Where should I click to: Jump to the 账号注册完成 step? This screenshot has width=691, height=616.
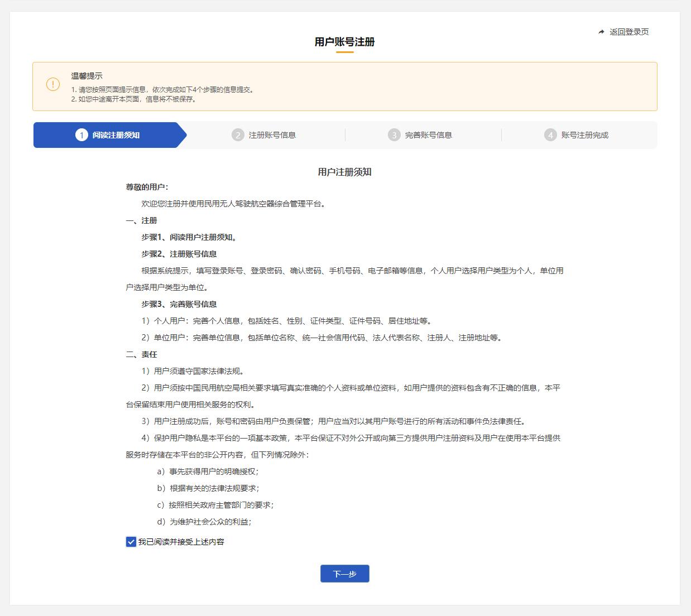click(x=584, y=135)
